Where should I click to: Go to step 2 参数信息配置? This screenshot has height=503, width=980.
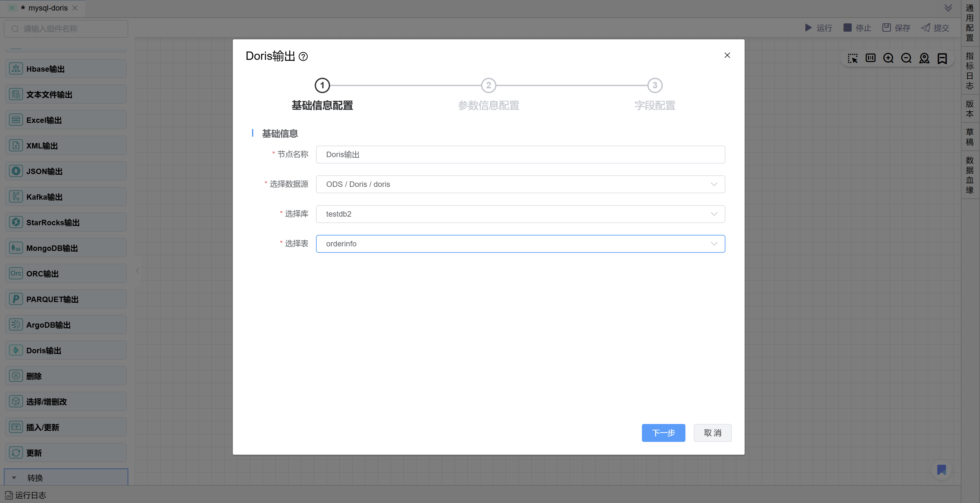(x=488, y=86)
